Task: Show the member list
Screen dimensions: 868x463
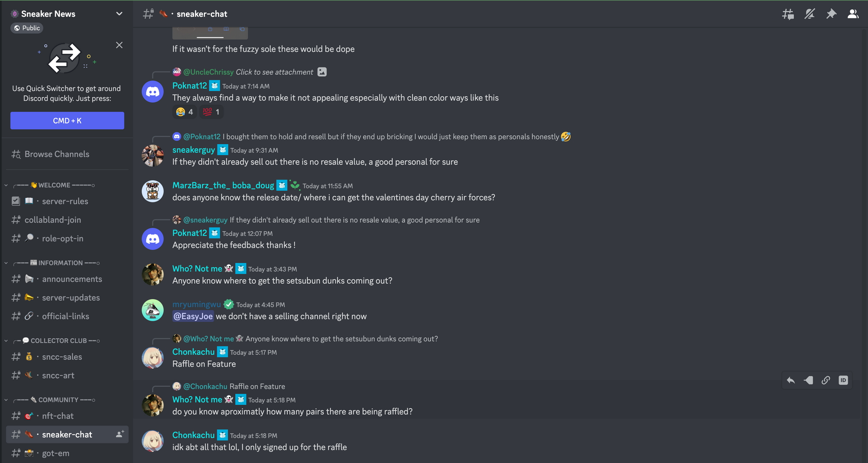Action: click(853, 14)
